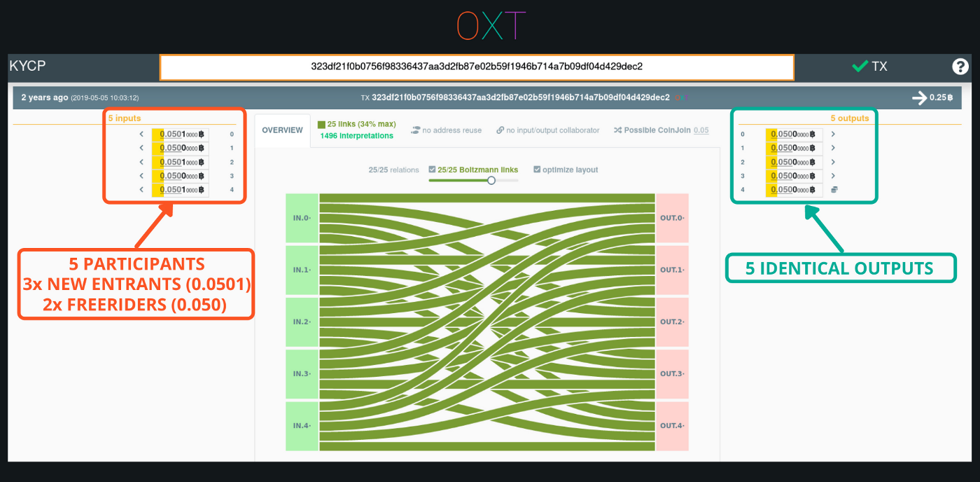Click input 3 amount 0.0500

[181, 176]
